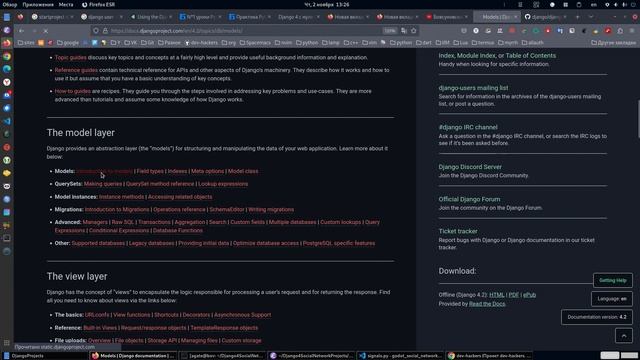Open the '#django IRC channel' link
Viewport: 640px width, 360px height.
468,127
